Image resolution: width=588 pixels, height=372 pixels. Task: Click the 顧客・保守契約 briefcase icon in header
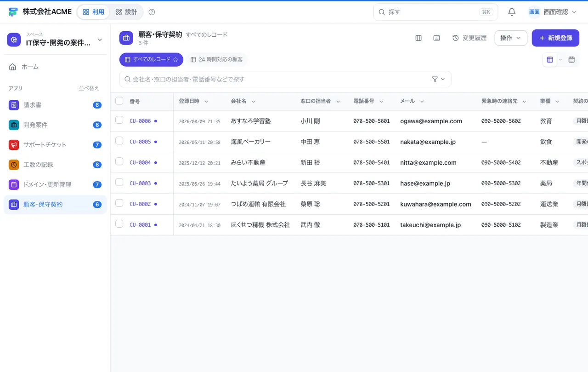(126, 38)
